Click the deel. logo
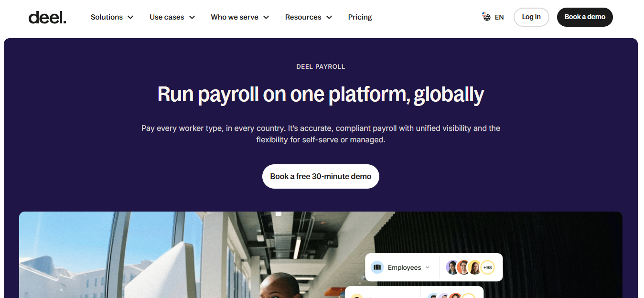 pos(47,17)
